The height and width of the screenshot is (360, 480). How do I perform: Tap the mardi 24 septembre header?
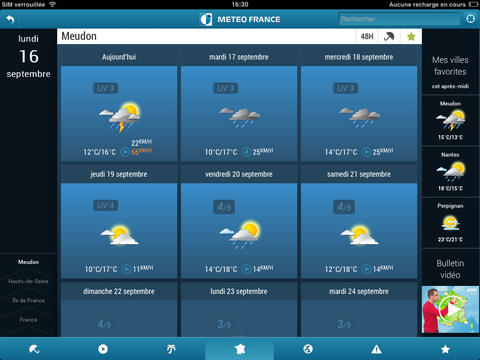pos(359,291)
